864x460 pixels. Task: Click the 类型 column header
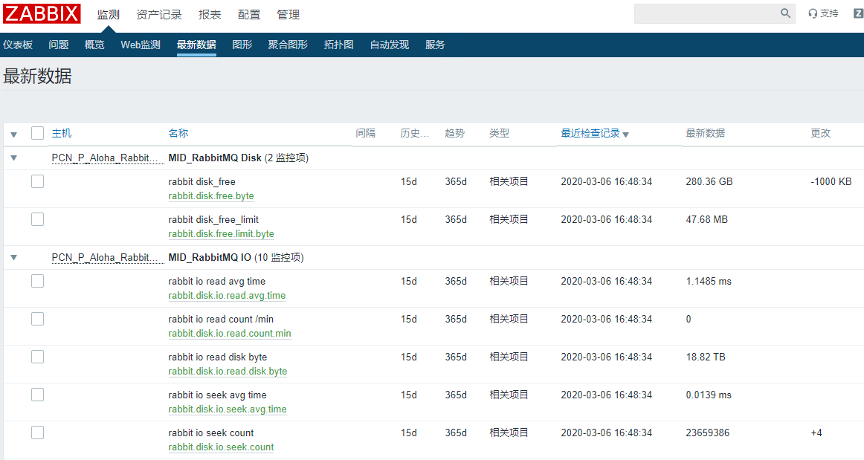(499, 133)
